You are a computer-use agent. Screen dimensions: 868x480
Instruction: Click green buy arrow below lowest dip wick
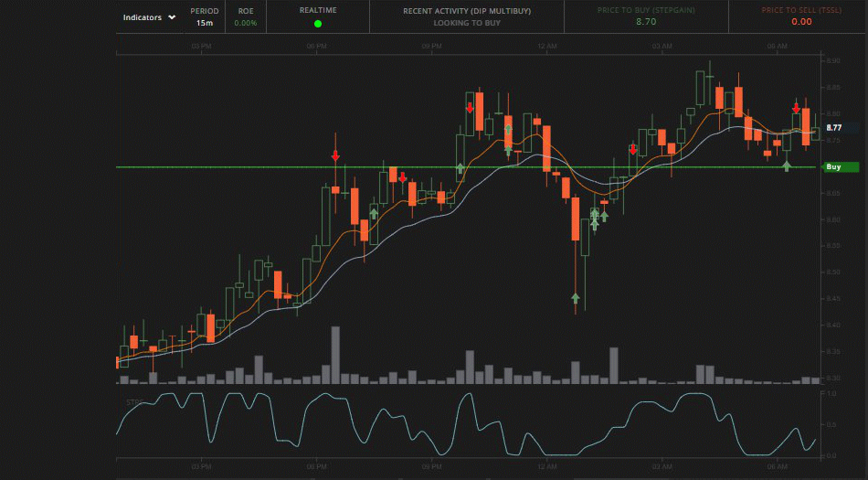575,298
